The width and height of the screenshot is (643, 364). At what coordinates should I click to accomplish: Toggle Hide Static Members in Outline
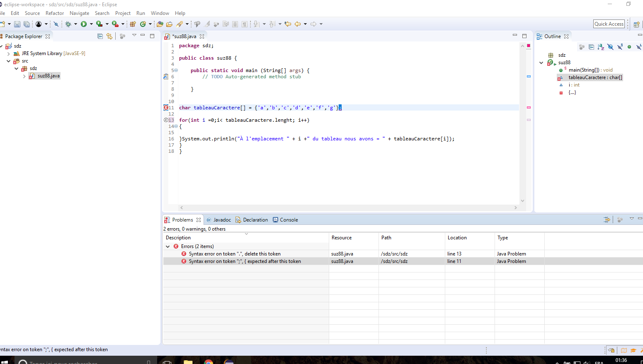(620, 47)
